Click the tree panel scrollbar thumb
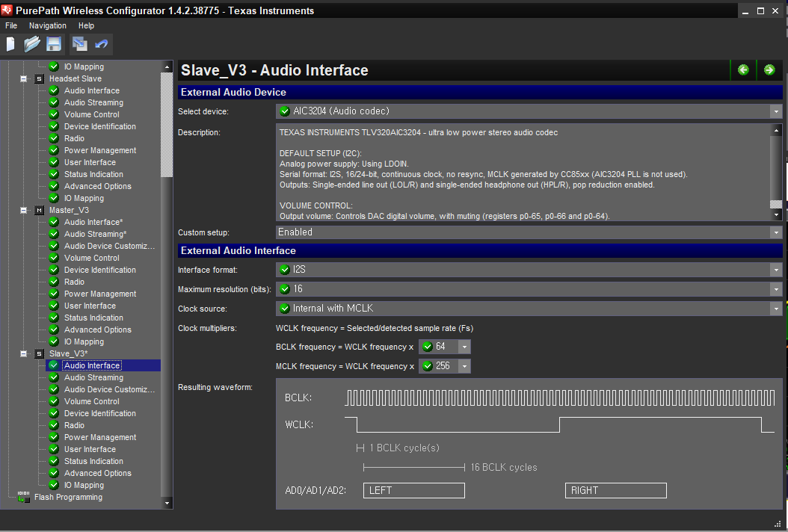 pos(166,125)
